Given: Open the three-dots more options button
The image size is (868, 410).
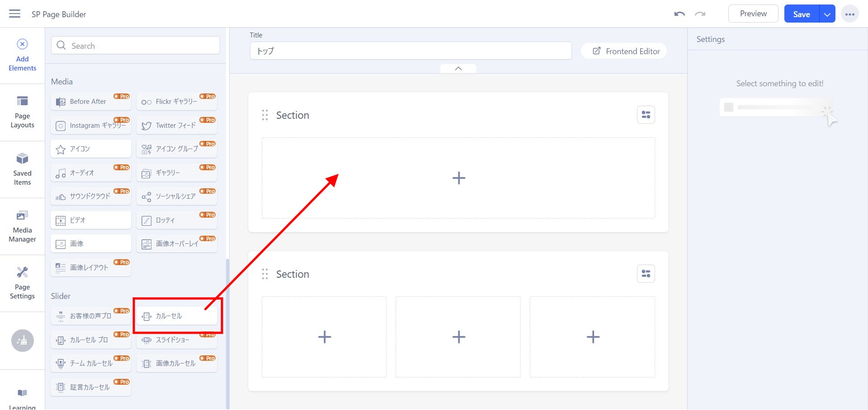Looking at the screenshot, I should click(x=849, y=14).
